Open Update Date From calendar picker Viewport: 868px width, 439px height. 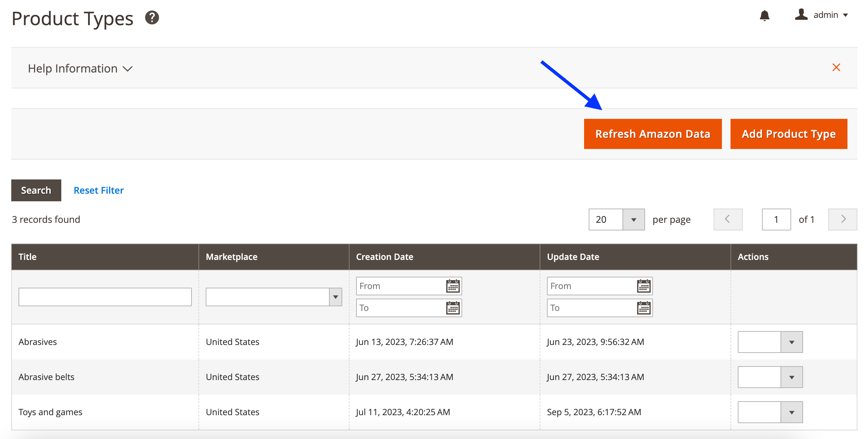pyautogui.click(x=643, y=286)
